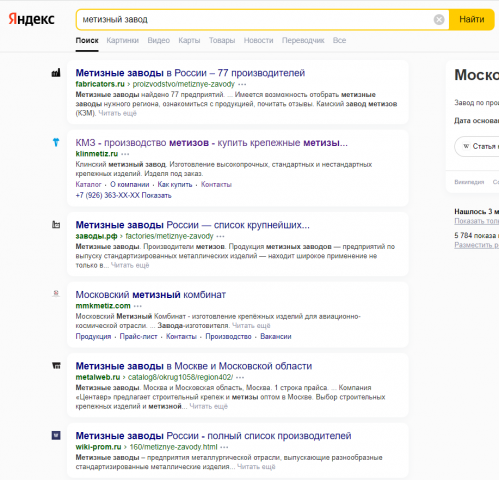Image resolution: width=499 pixels, height=480 pixels.
Task: Click the wiki-prom.ru favicon
Action: 56,435
